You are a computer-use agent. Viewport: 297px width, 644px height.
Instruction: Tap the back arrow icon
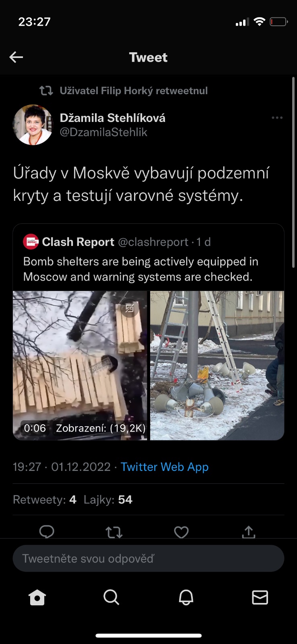pyautogui.click(x=16, y=57)
